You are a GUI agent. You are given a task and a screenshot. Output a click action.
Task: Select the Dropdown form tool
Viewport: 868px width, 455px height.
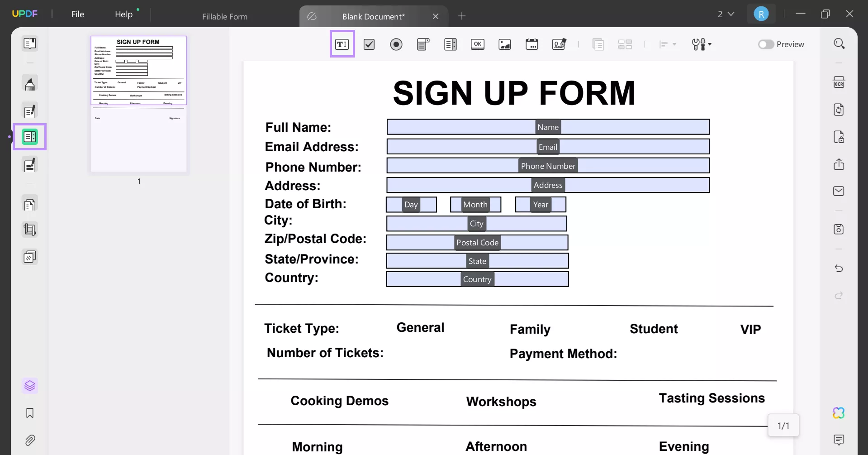(423, 44)
